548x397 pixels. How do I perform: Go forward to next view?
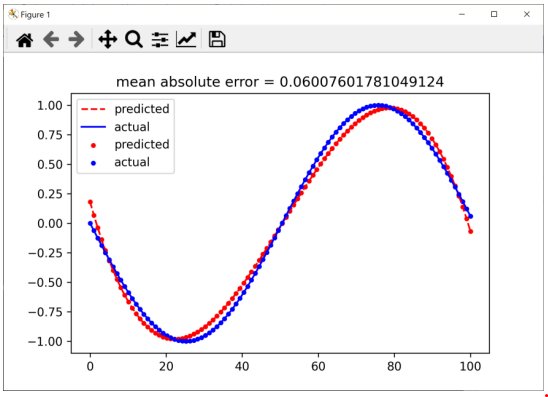pyautogui.click(x=76, y=39)
